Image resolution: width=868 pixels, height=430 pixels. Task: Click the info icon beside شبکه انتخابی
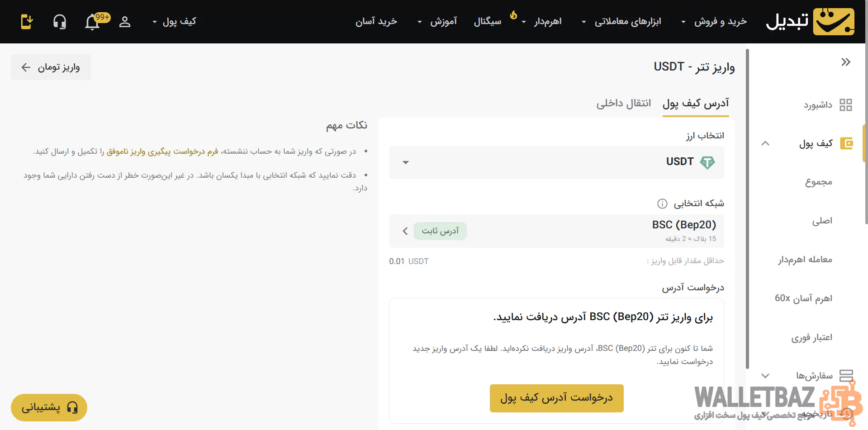click(662, 203)
